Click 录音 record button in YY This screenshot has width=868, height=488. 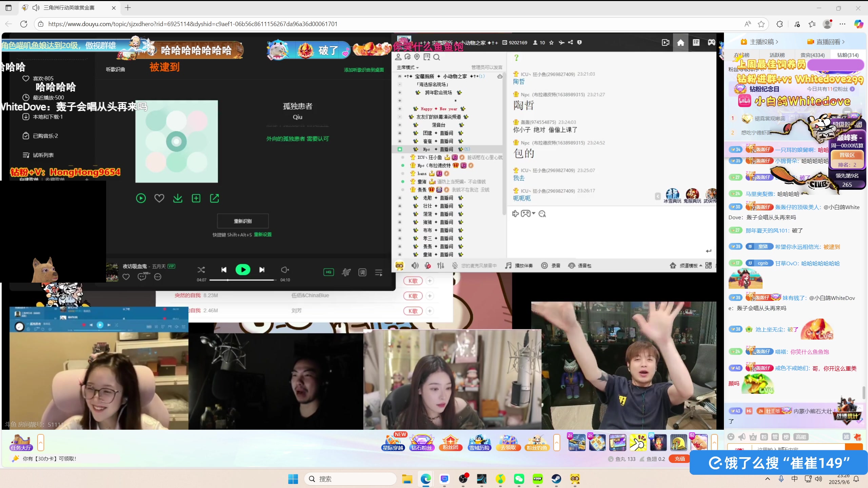coord(550,266)
